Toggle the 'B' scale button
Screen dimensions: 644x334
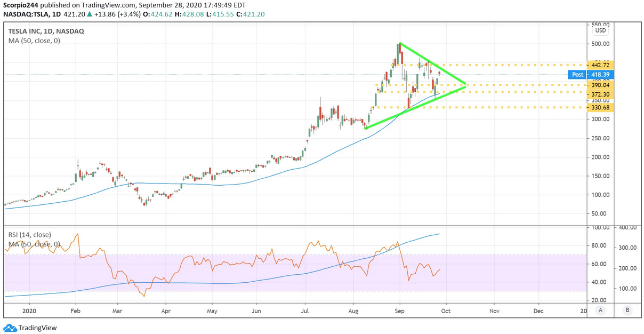(629, 309)
